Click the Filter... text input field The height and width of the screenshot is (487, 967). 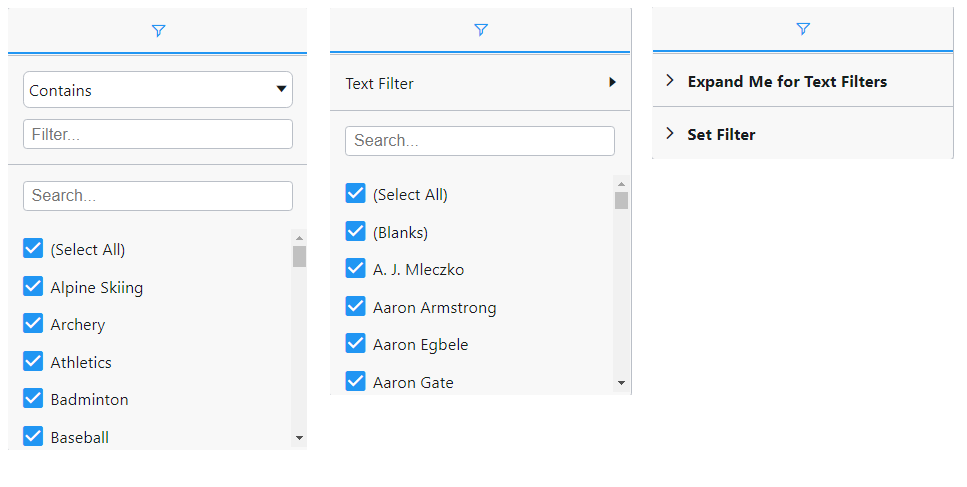(158, 134)
